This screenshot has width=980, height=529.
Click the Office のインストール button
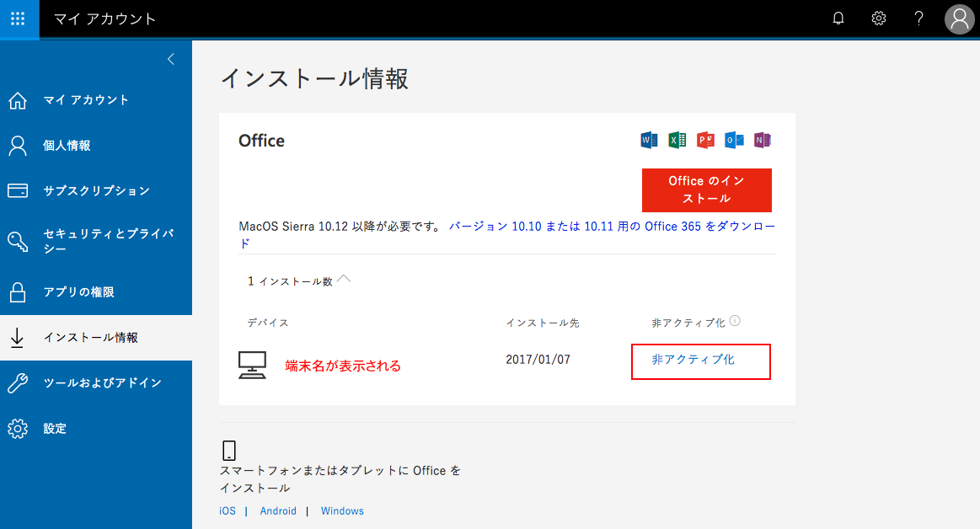point(707,190)
